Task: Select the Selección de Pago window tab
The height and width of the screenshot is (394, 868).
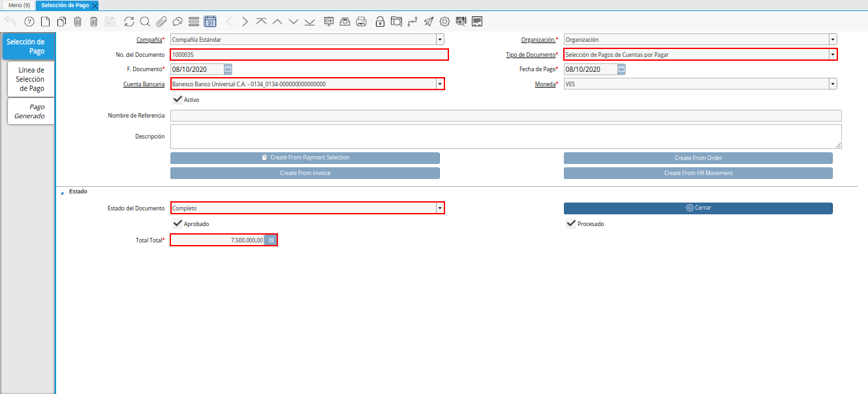Action: pyautogui.click(x=65, y=5)
